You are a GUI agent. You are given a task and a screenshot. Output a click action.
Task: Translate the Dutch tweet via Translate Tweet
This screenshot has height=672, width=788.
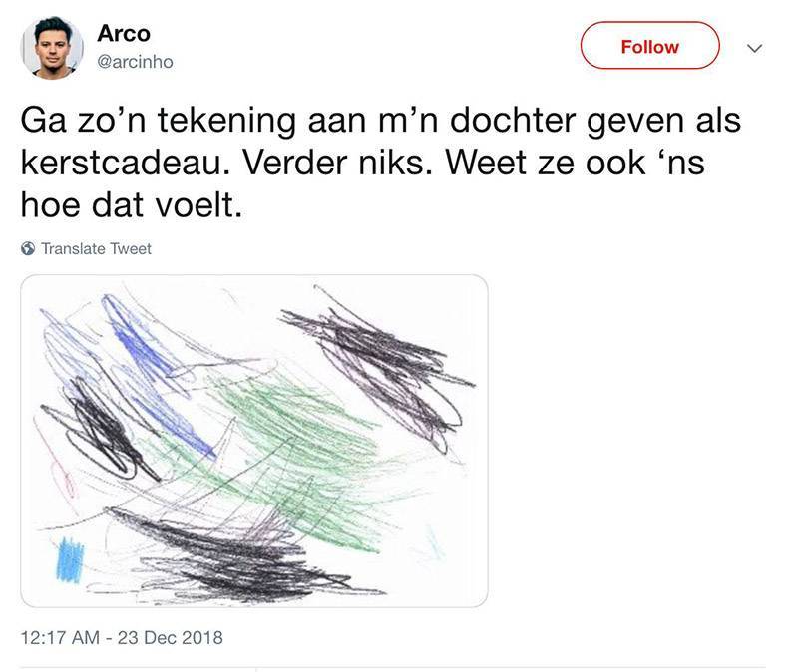96,248
